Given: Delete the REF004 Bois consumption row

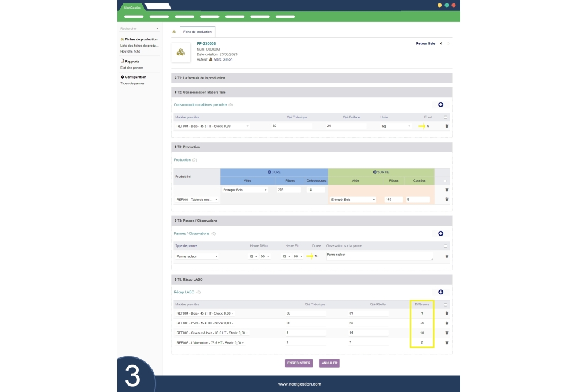Looking at the screenshot, I should [x=446, y=126].
